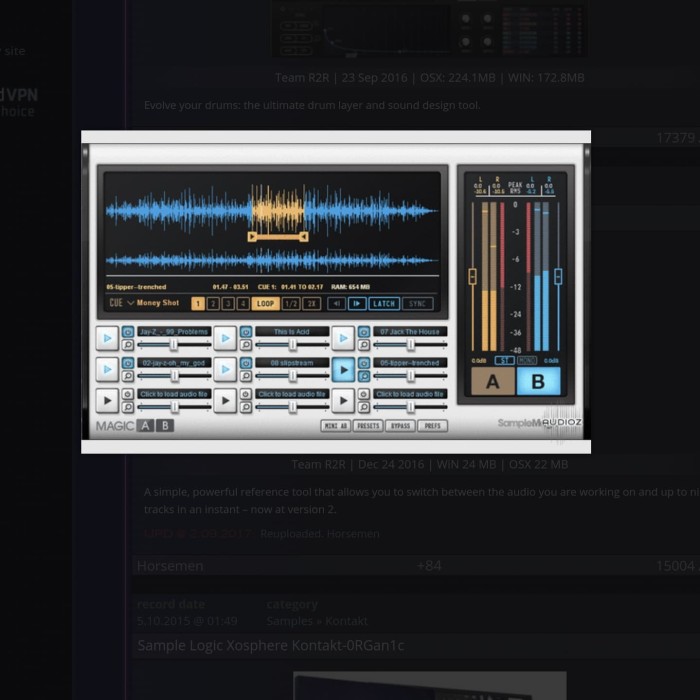Click the loop end marker under waveform
700x700 pixels.
point(304,237)
